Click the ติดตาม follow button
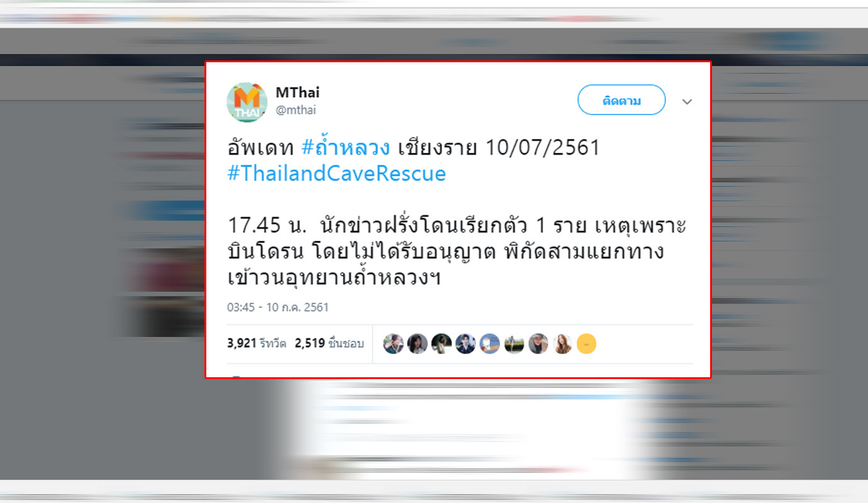868x503 pixels. click(x=621, y=100)
